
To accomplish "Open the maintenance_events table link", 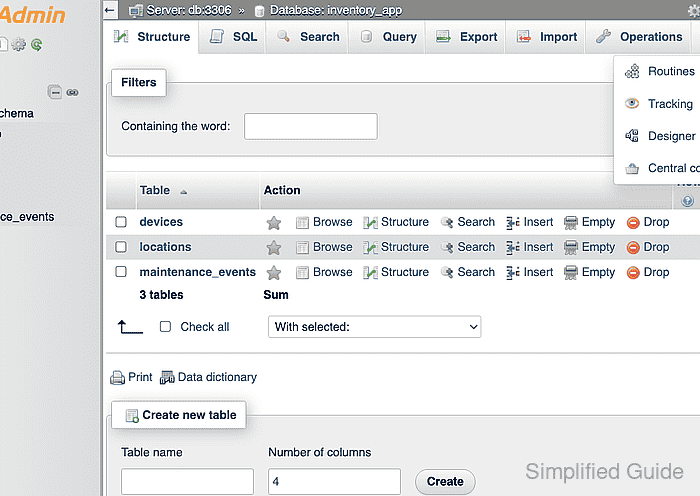I will coord(197,272).
